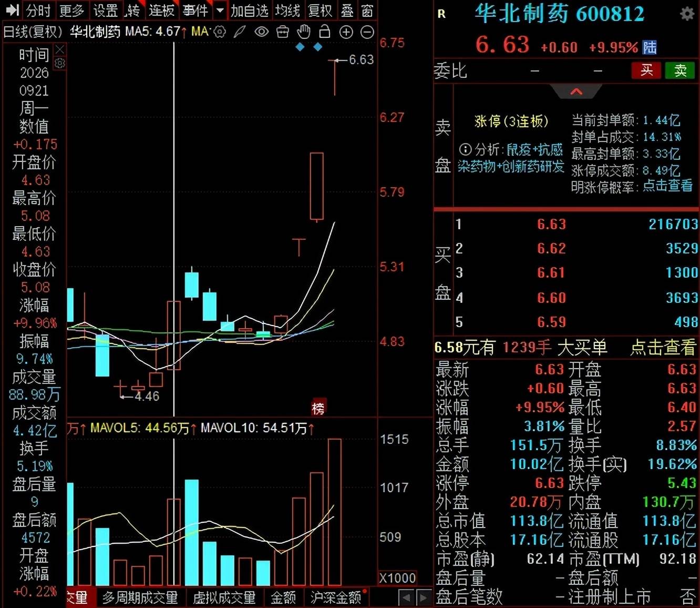The image size is (700, 608).
Task: Close the data info column with X
Action: click(60, 50)
